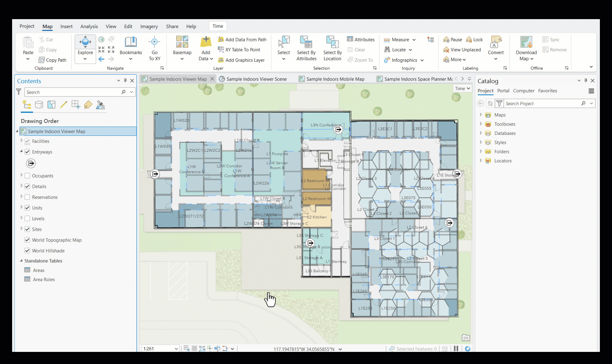This screenshot has height=364, width=612.
Task: Switch to Sample Indoors Mobile Map tab
Action: [335, 79]
